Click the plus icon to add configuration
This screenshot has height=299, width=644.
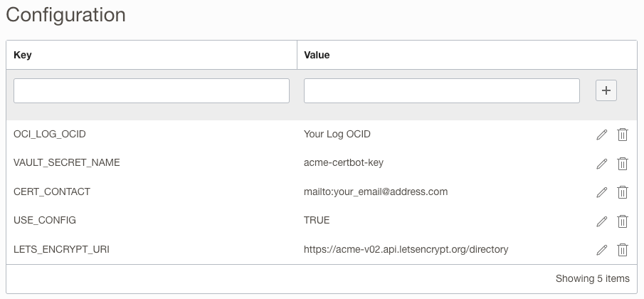point(606,90)
